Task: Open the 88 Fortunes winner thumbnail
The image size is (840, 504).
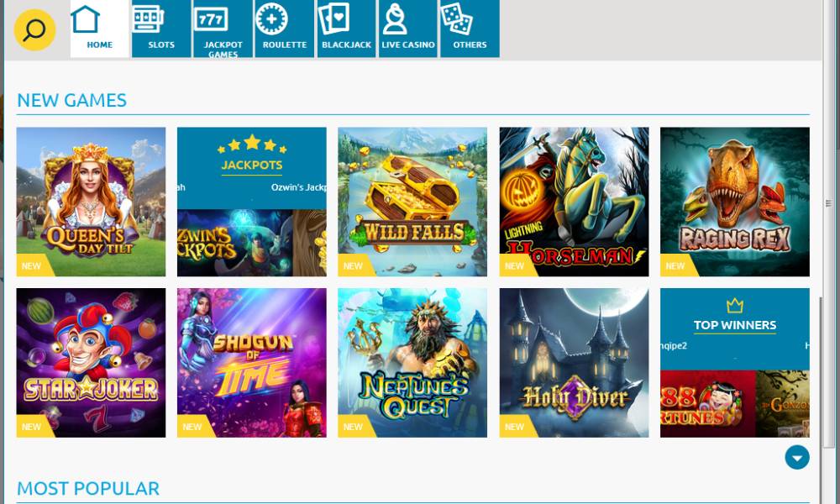Action: (x=707, y=404)
